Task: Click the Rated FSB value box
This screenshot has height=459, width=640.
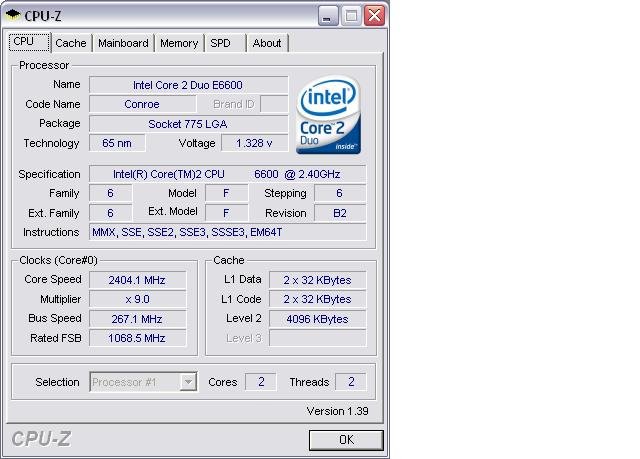Action: [137, 339]
